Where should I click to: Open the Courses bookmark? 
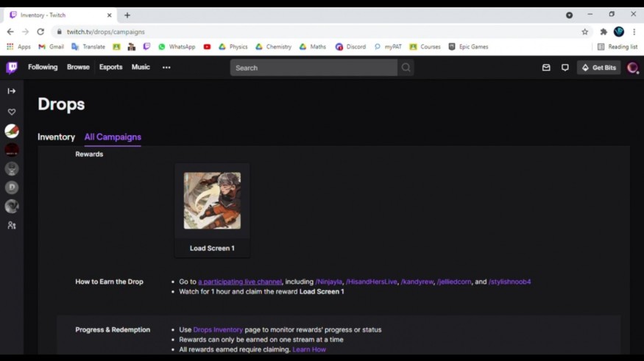(425, 47)
